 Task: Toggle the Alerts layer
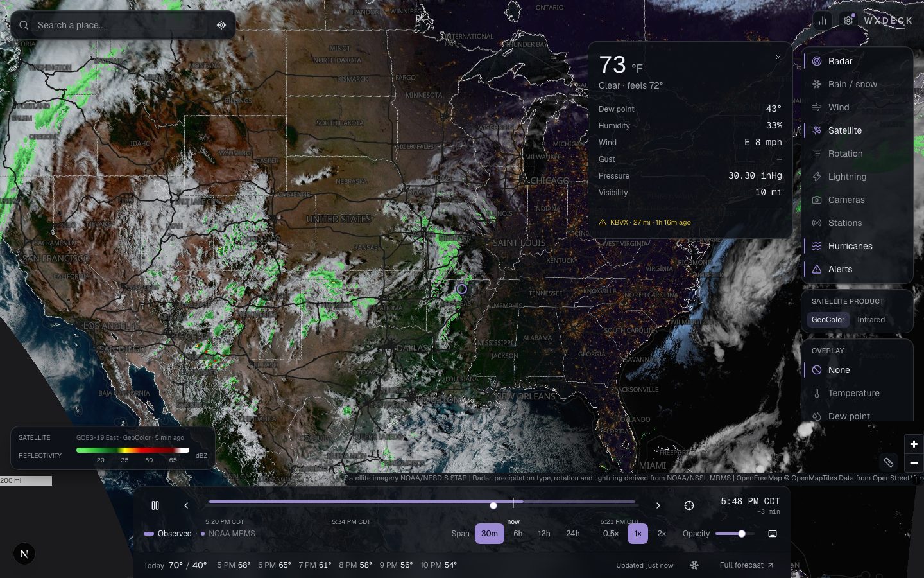857,269
